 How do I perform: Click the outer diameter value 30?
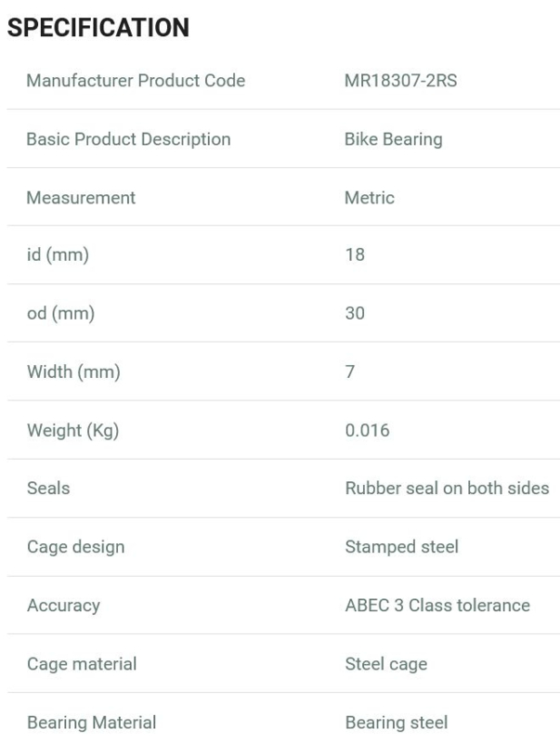tap(355, 313)
